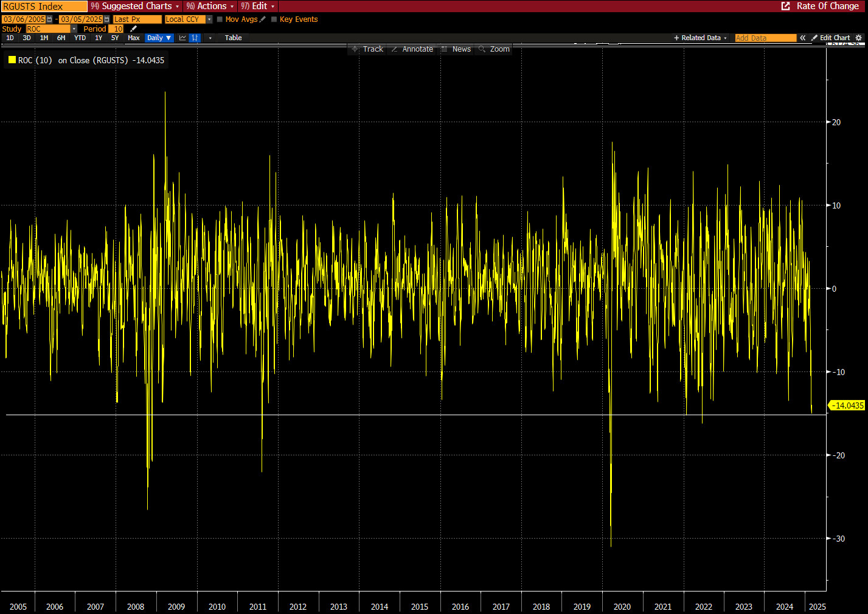Click the start date field 03/06/2005
Viewport: 868px width, 614px height.
click(x=24, y=19)
